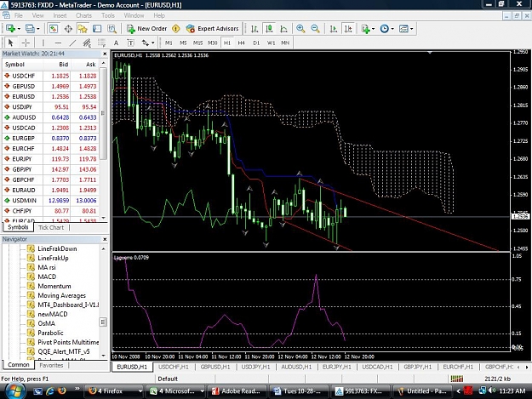The width and height of the screenshot is (532, 399).
Task: Click volume icon in system tray
Action: click(492, 390)
